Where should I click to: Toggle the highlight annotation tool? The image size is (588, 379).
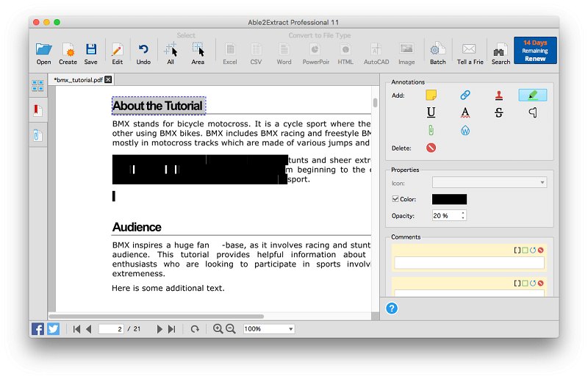532,95
